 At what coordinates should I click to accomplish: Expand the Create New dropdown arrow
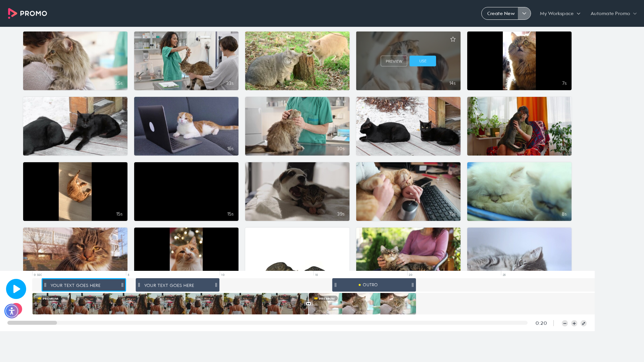click(524, 13)
